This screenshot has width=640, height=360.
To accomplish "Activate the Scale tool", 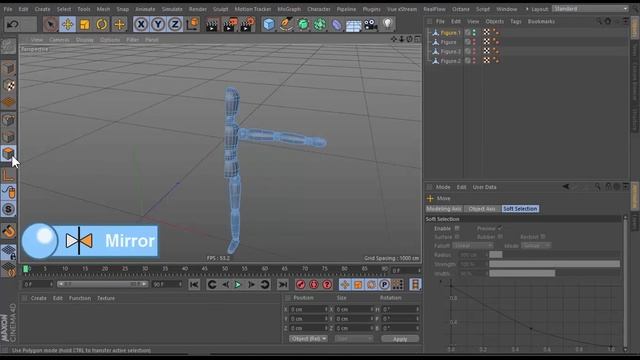I will (x=85, y=24).
